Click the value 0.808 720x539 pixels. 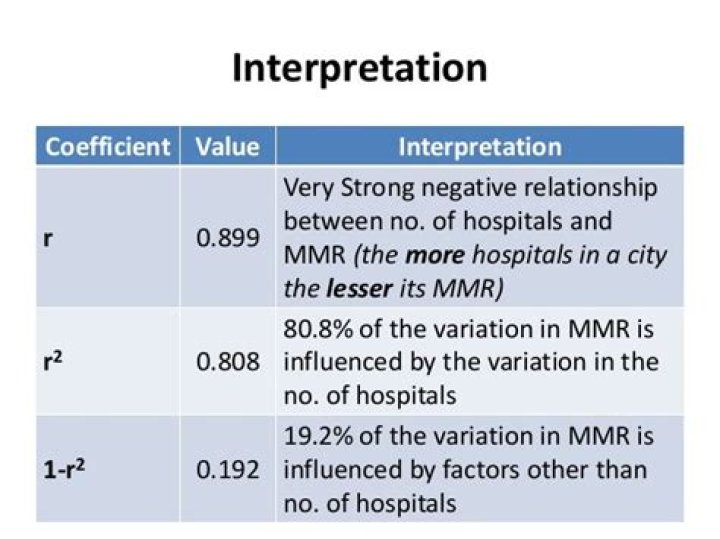pyautogui.click(x=228, y=362)
